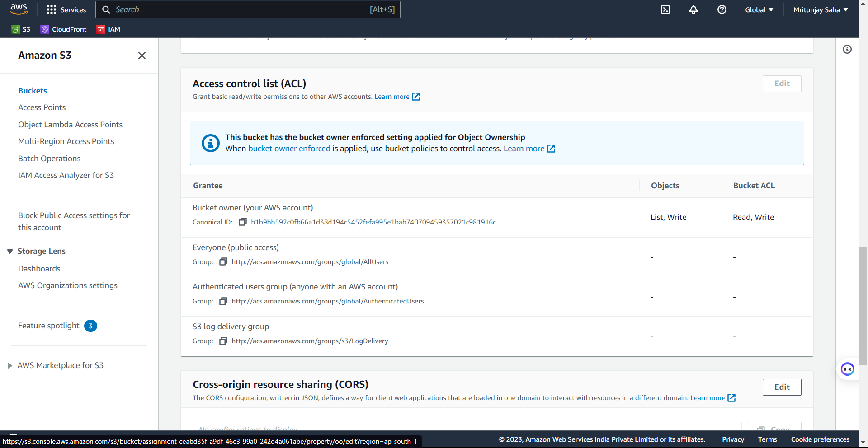The height and width of the screenshot is (448, 868).
Task: Open notifications bell icon
Action: [x=693, y=9]
